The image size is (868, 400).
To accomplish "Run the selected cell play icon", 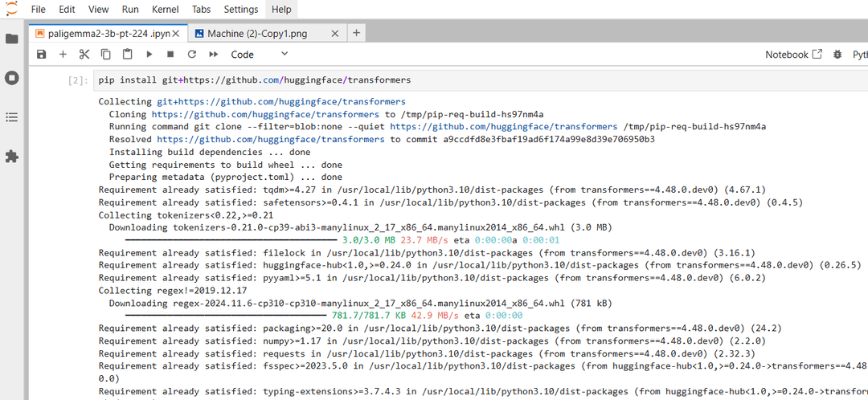I will (x=149, y=55).
